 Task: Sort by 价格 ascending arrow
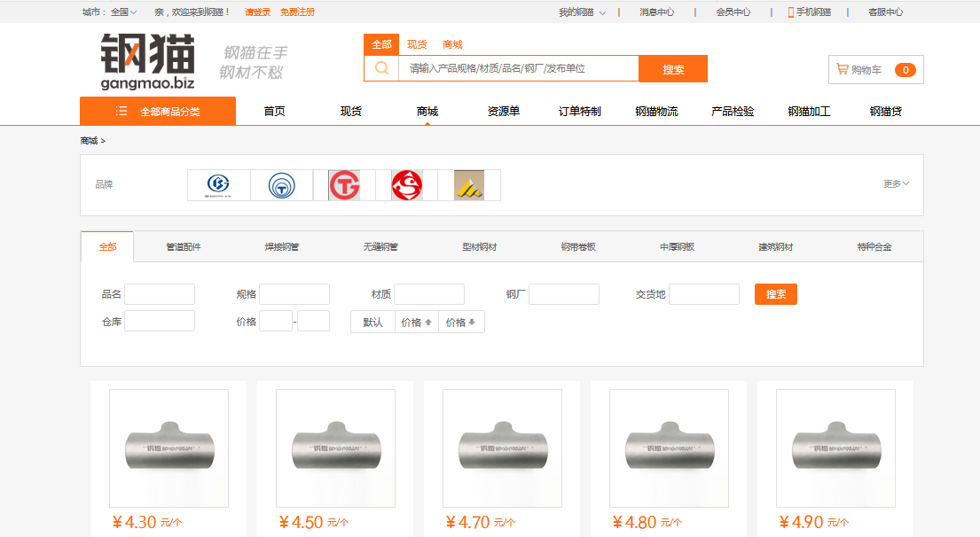[417, 323]
